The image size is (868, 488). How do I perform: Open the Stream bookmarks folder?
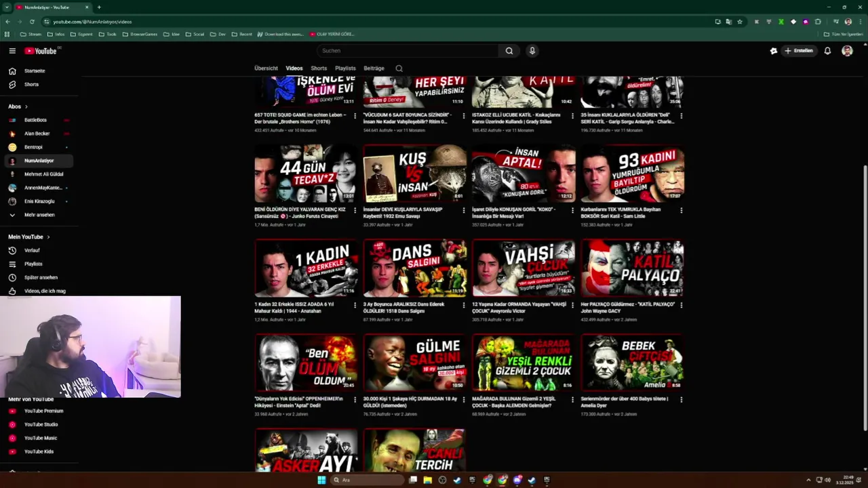(x=31, y=34)
